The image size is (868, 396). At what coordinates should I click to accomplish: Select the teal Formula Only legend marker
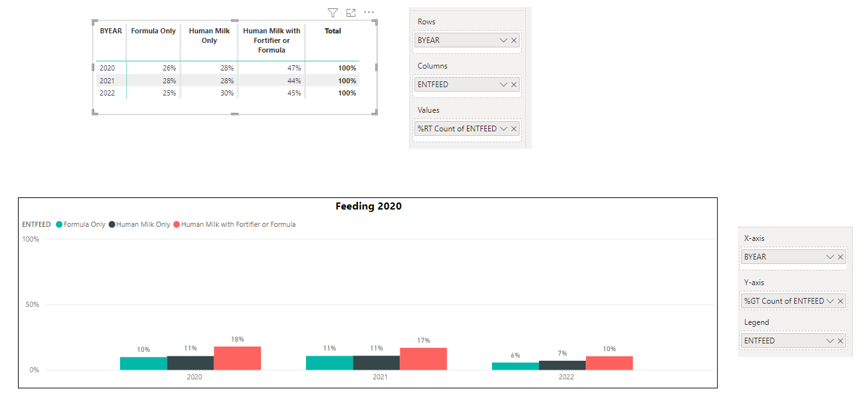pyautogui.click(x=60, y=225)
